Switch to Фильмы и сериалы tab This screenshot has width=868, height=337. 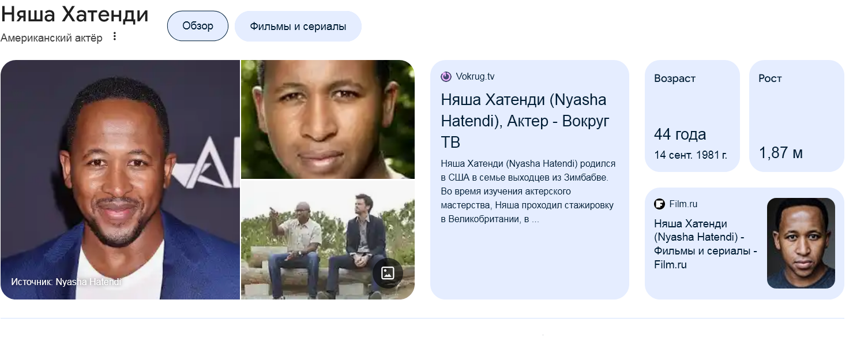[x=298, y=26]
